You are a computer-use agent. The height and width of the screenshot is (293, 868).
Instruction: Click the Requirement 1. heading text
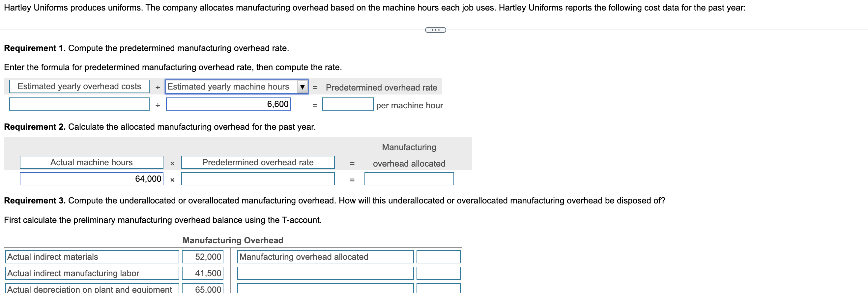click(35, 48)
